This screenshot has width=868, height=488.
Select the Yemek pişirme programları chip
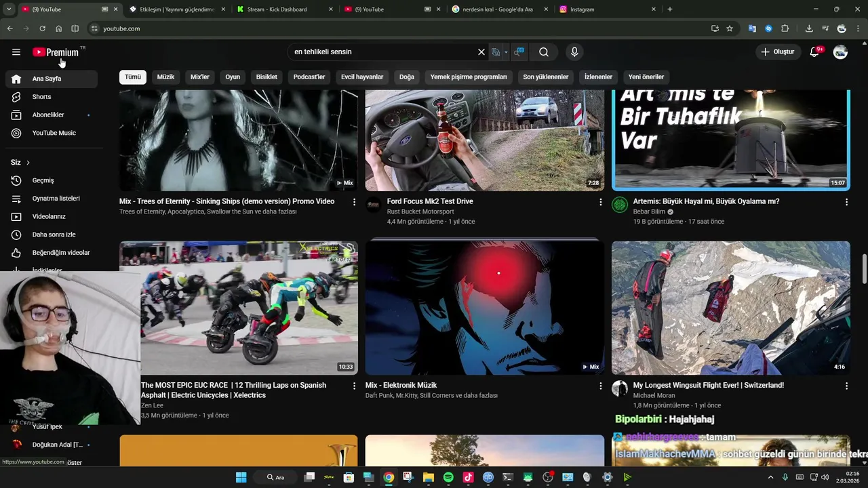coord(469,77)
